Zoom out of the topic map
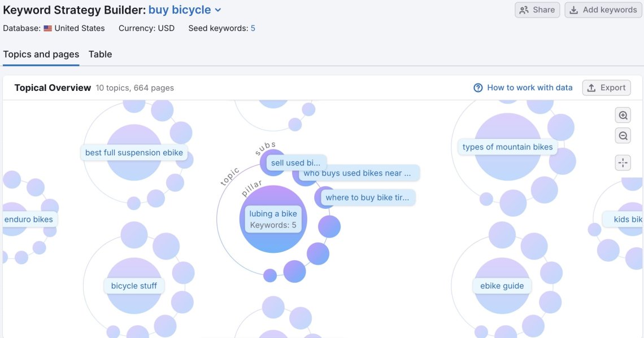This screenshot has height=338, width=644. [623, 135]
